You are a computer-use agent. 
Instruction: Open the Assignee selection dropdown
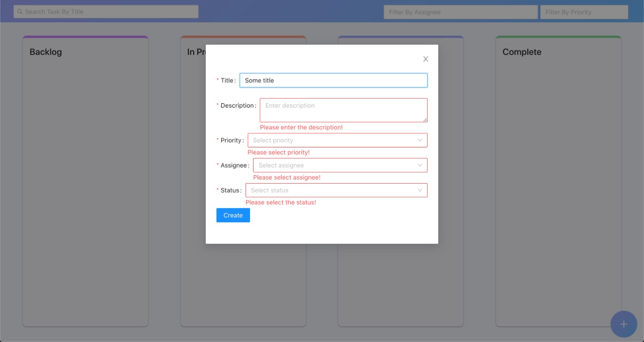click(340, 165)
